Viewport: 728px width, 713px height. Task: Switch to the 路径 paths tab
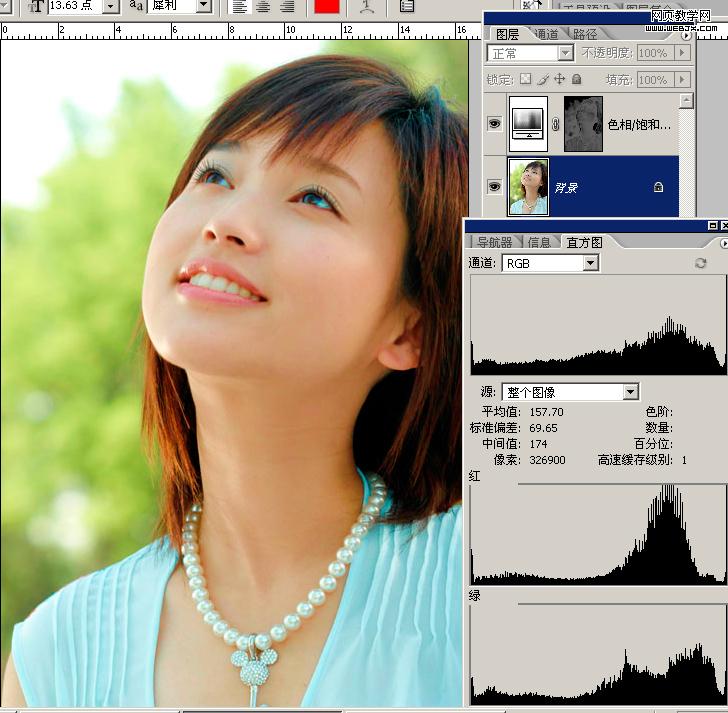[585, 34]
